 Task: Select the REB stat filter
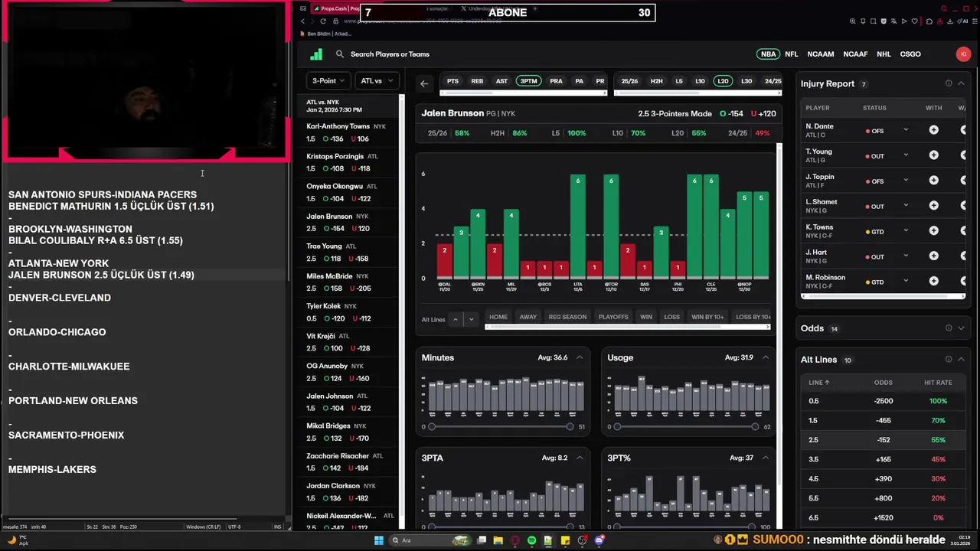(x=477, y=81)
